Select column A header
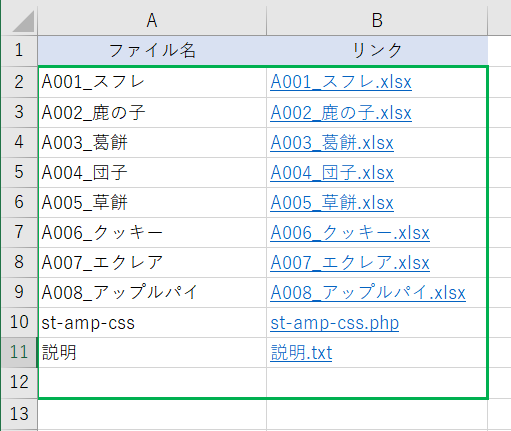511x431 pixels. [152, 21]
